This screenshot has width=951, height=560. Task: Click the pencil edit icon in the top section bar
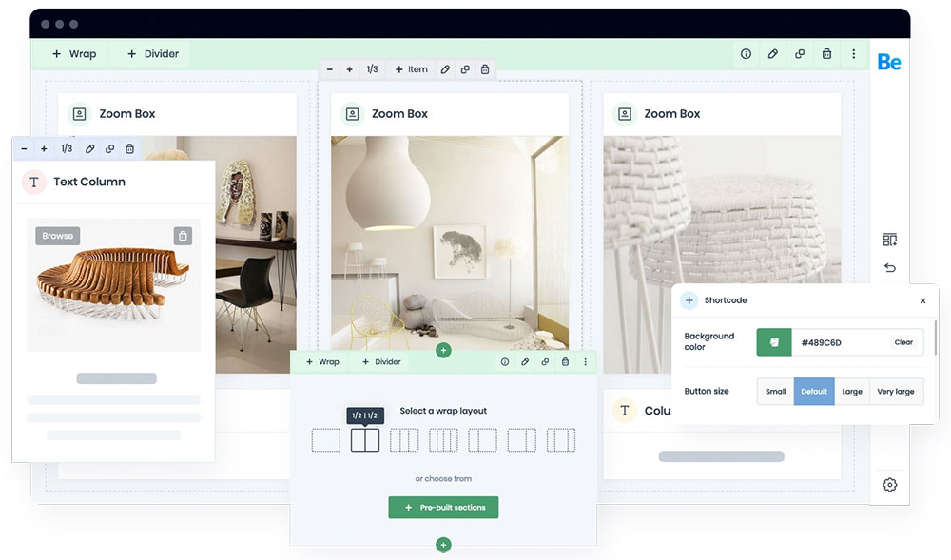772,54
